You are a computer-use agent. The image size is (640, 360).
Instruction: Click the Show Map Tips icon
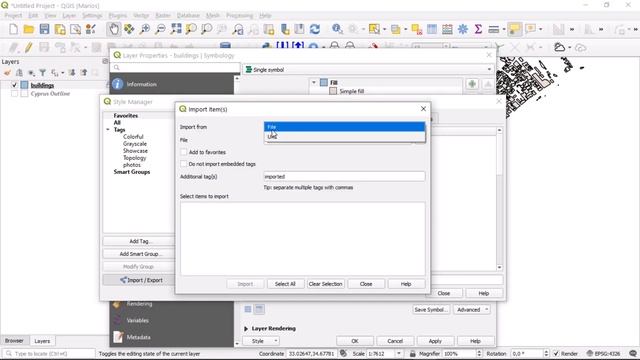click(515, 29)
